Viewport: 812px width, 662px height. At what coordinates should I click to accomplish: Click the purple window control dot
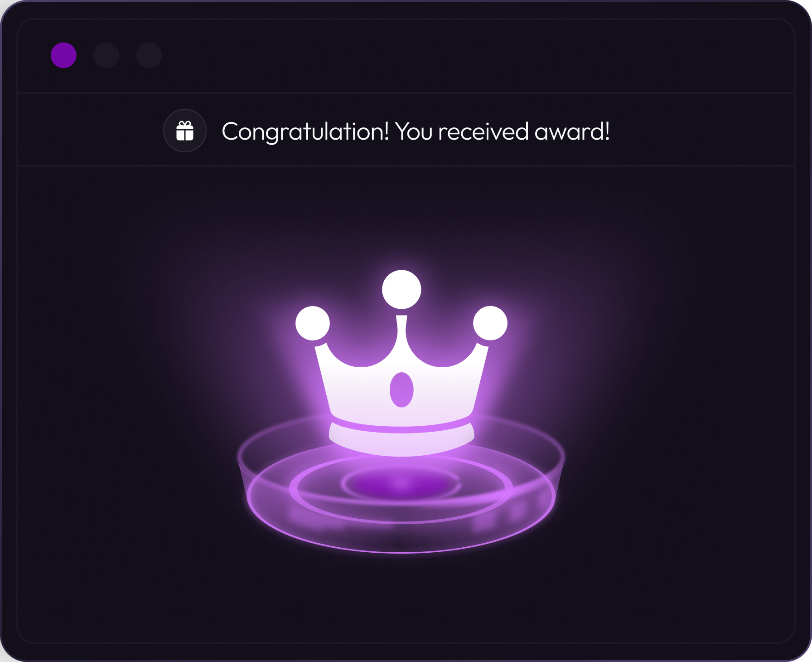[x=63, y=55]
